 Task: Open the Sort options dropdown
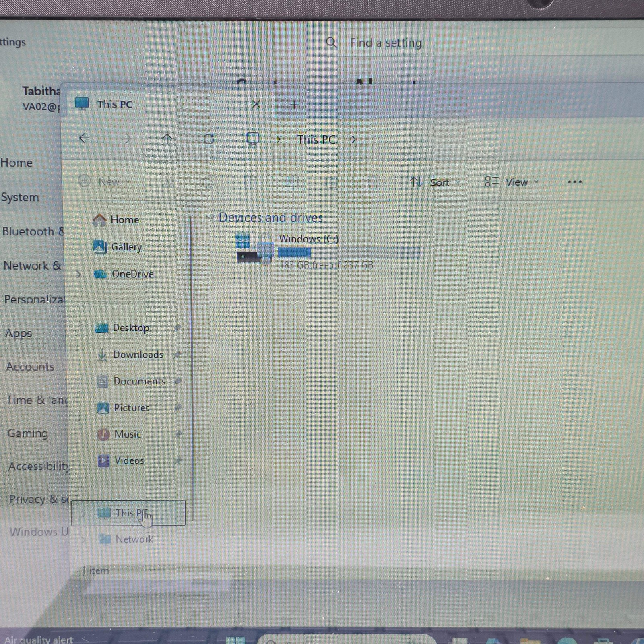coord(435,182)
